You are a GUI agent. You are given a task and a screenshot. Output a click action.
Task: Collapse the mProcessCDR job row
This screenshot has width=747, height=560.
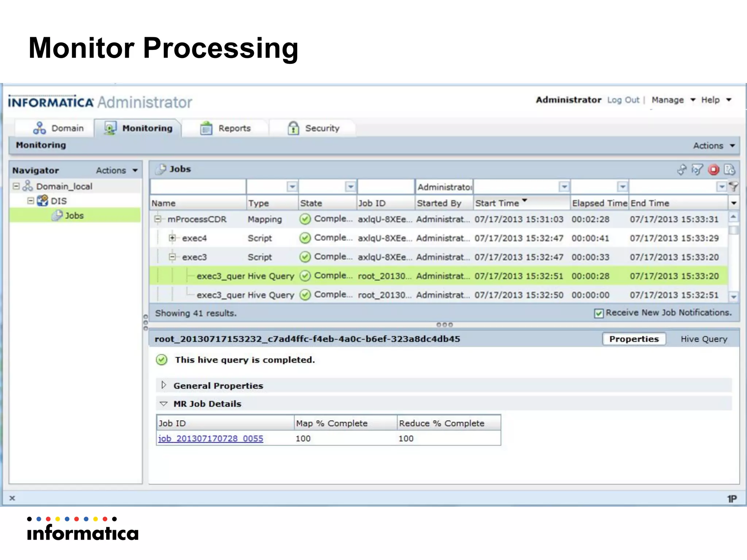158,219
